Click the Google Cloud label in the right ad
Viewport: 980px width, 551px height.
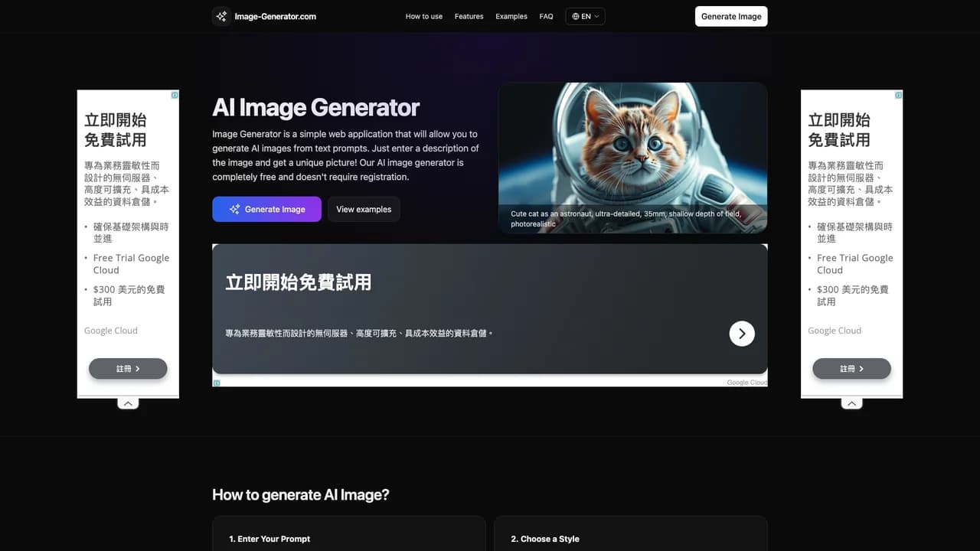coord(835,331)
